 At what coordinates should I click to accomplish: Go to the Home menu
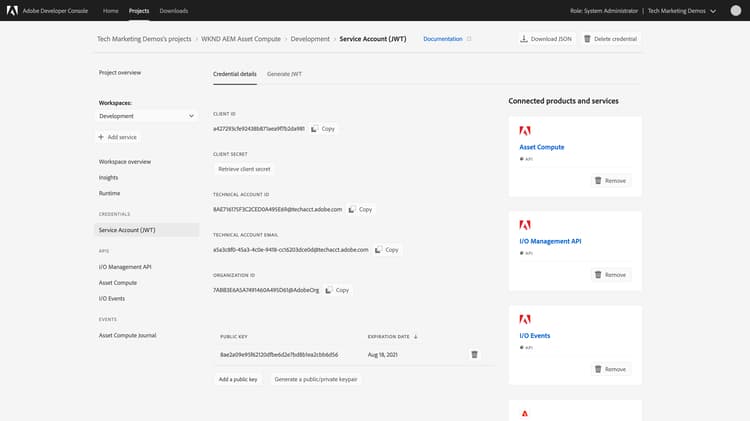(110, 11)
